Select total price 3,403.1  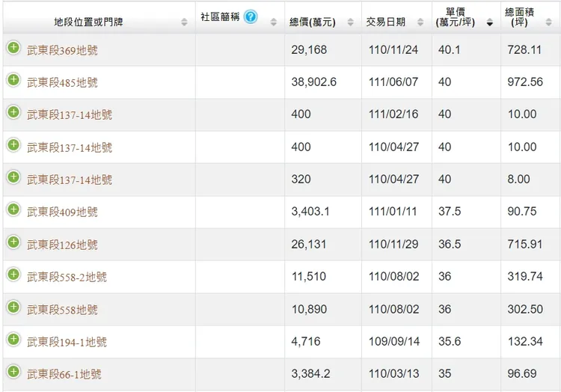click(x=310, y=212)
